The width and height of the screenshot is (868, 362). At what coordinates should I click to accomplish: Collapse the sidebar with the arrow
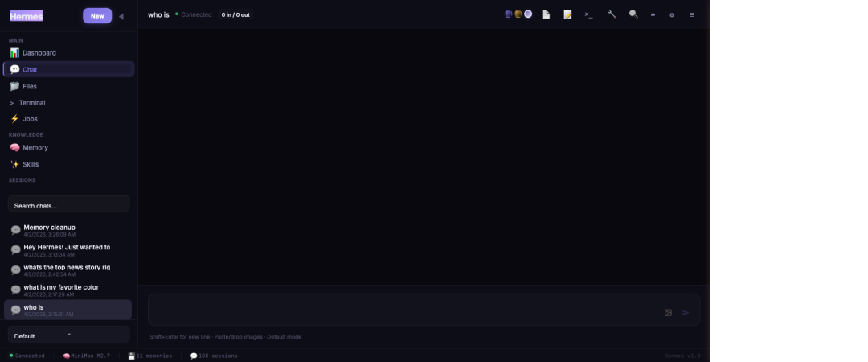point(121,16)
